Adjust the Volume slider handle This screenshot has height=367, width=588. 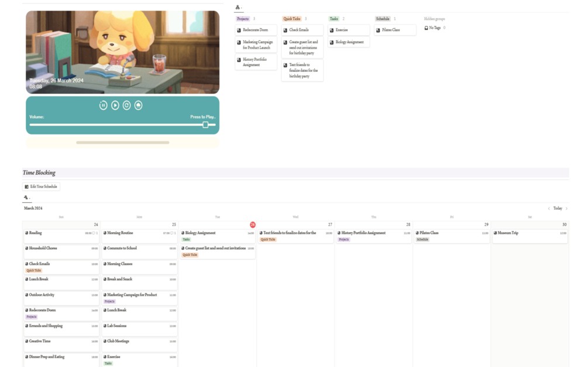[205, 124]
